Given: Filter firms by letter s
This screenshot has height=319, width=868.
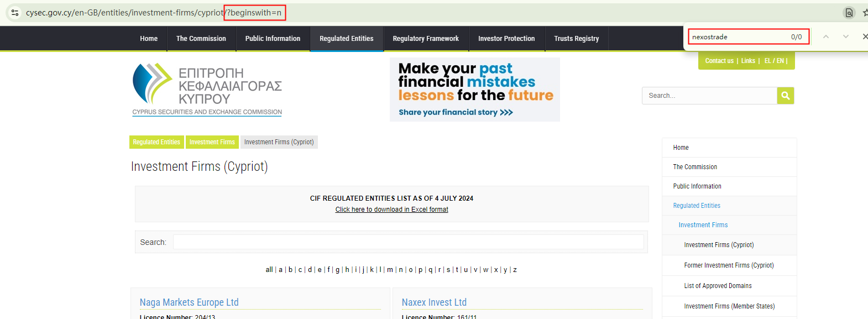Looking at the screenshot, I should [448, 270].
